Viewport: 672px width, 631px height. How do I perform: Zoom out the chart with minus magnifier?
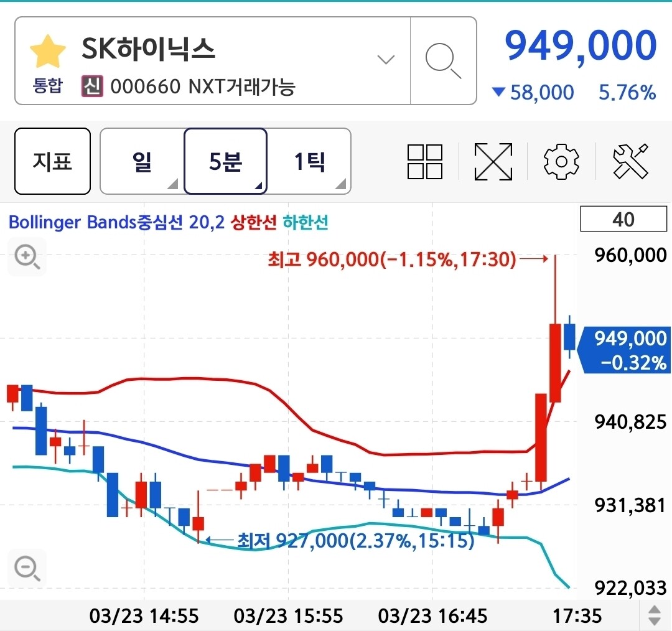pos(27,568)
